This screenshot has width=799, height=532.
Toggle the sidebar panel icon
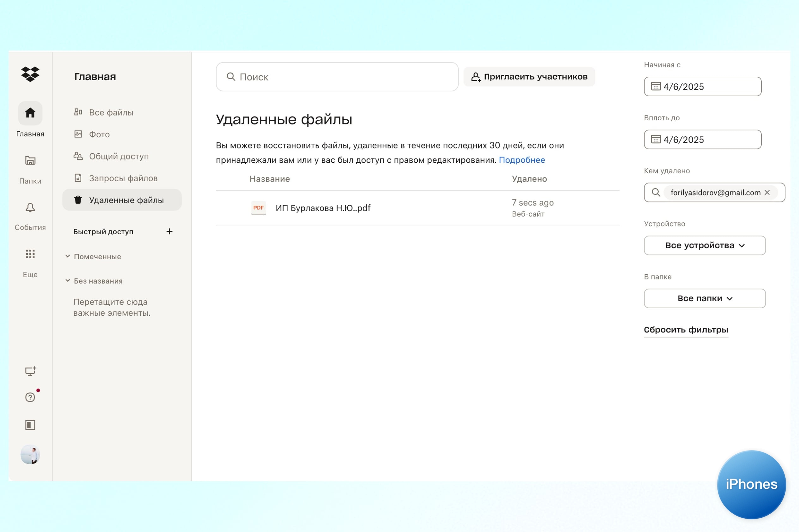[30, 425]
